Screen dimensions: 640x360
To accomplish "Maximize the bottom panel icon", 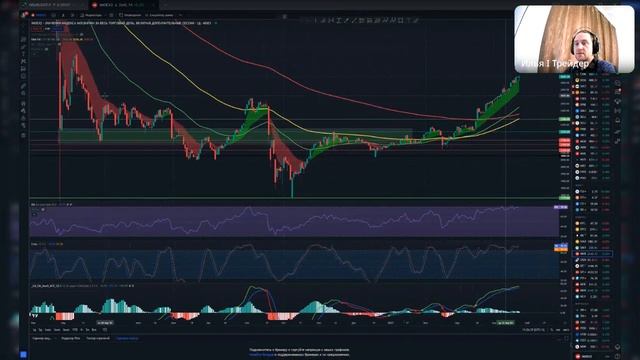I will point(566,338).
